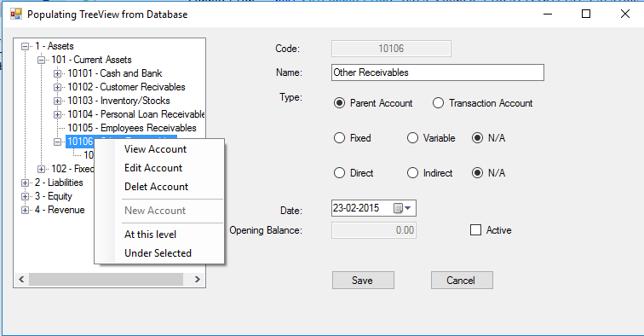
Task: Tick the Active checkbox
Action: (x=475, y=230)
